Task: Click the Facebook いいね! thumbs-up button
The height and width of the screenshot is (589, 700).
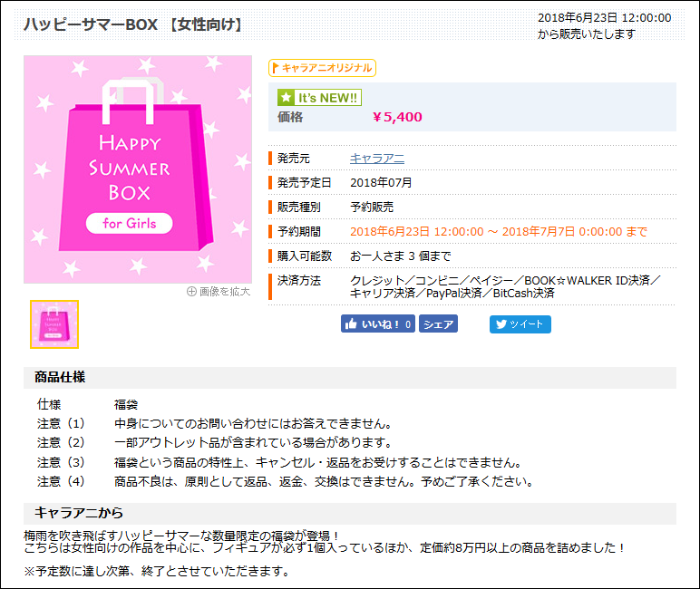Action: tap(372, 324)
